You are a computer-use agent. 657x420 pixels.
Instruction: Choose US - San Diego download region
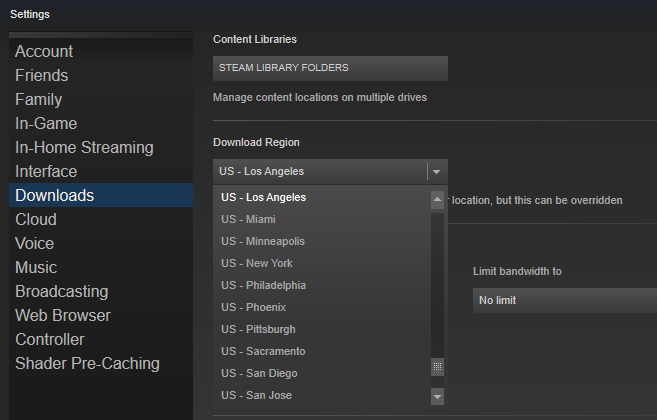click(x=322, y=373)
